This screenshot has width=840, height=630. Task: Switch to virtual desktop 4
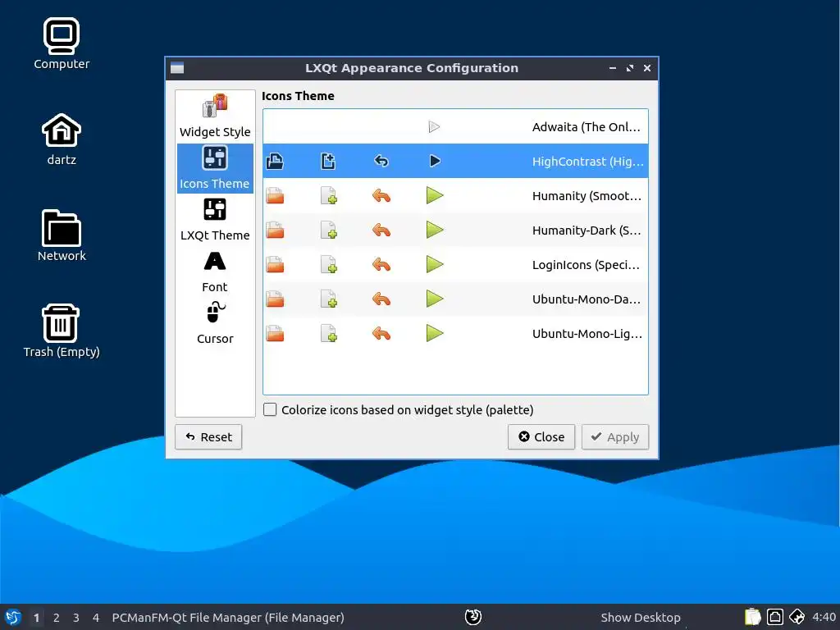[96, 618]
